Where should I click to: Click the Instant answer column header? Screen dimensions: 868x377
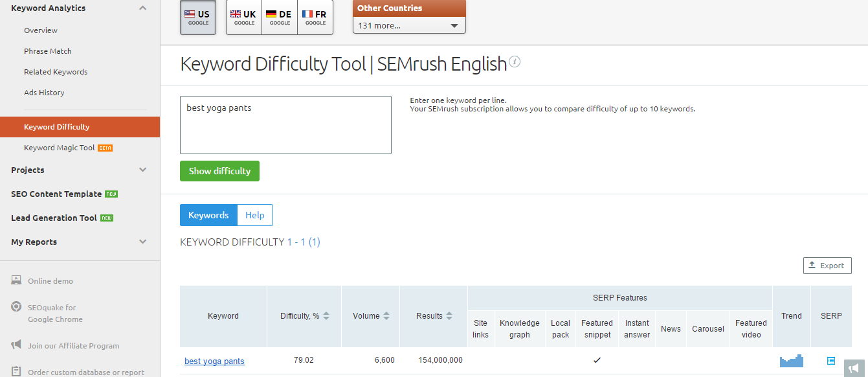click(637, 328)
